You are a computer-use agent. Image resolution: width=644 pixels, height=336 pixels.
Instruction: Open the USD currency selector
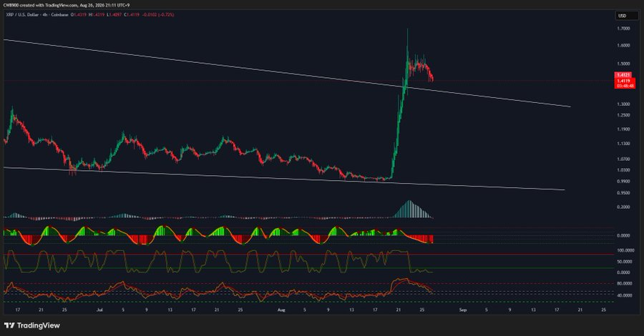(626, 16)
